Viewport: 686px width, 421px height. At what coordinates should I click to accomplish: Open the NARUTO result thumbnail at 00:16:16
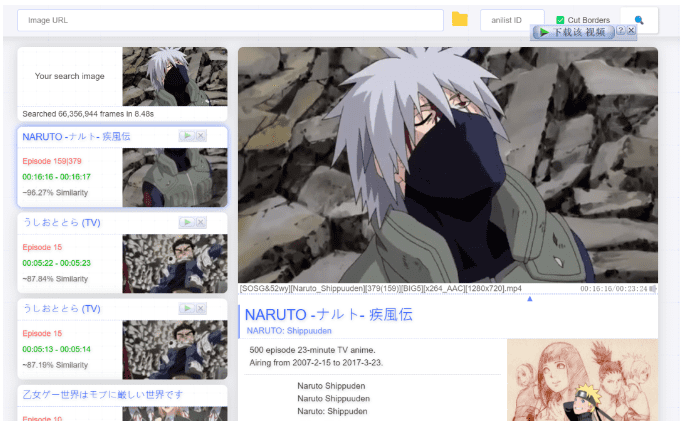(175, 177)
